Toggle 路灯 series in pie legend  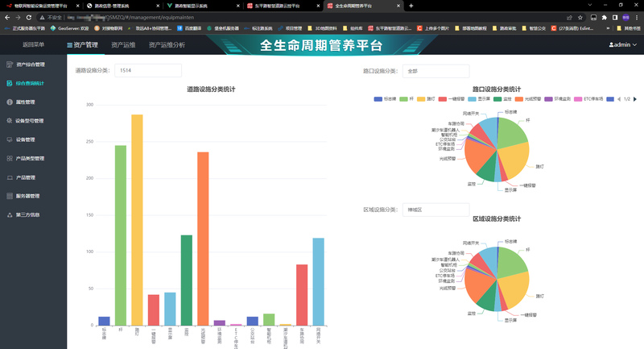click(426, 99)
